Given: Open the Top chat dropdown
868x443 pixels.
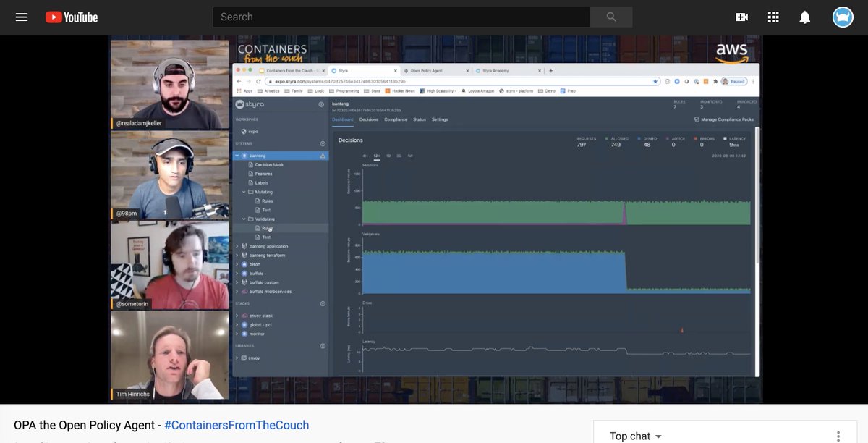Looking at the screenshot, I should tap(636, 436).
